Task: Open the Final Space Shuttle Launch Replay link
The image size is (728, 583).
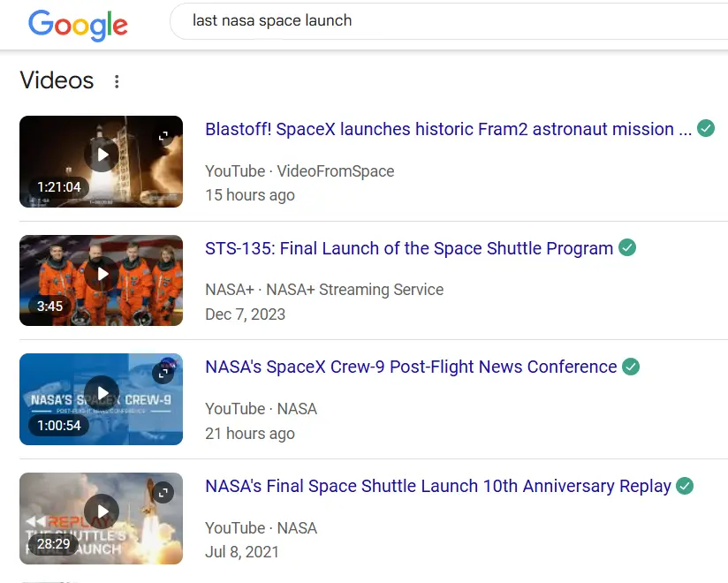Action: 438,487
